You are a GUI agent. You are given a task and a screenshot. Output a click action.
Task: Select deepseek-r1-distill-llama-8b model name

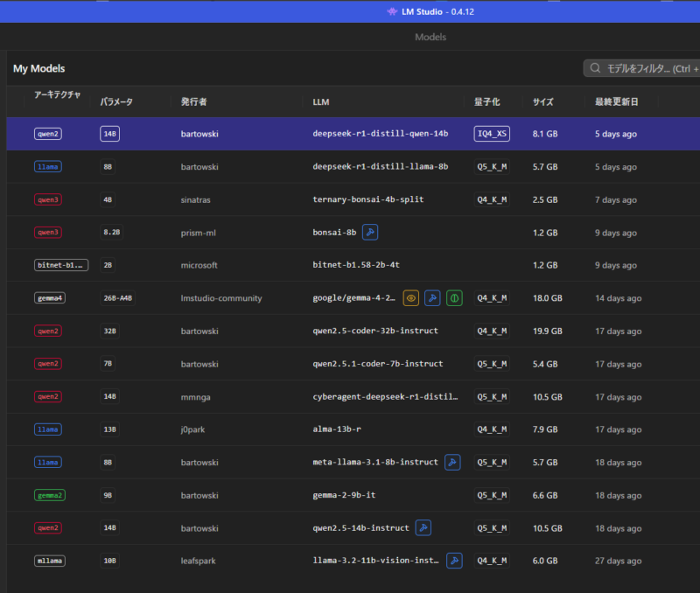pyautogui.click(x=381, y=166)
